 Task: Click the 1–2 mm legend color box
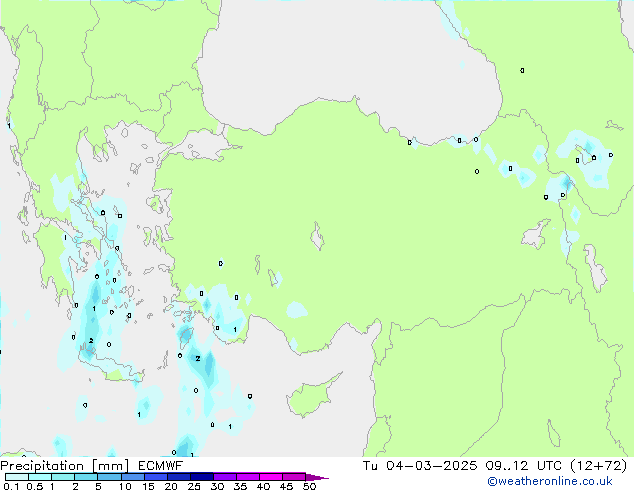63,477
